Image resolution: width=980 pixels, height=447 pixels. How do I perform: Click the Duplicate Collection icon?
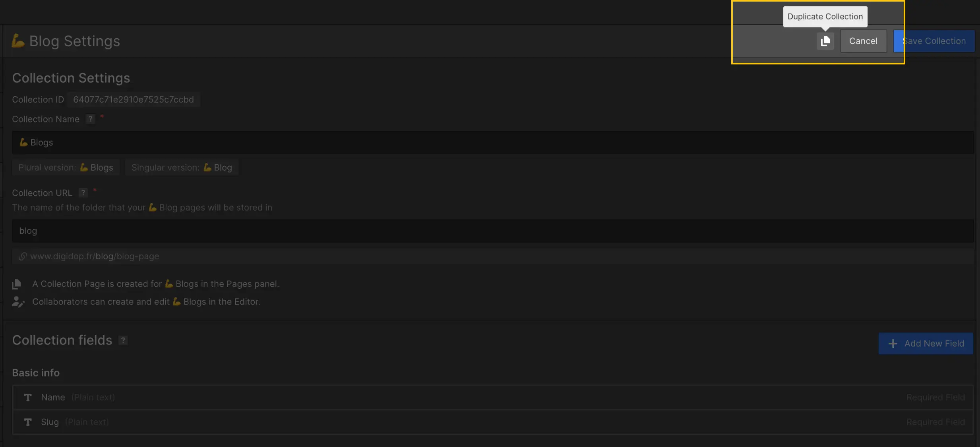(x=825, y=41)
